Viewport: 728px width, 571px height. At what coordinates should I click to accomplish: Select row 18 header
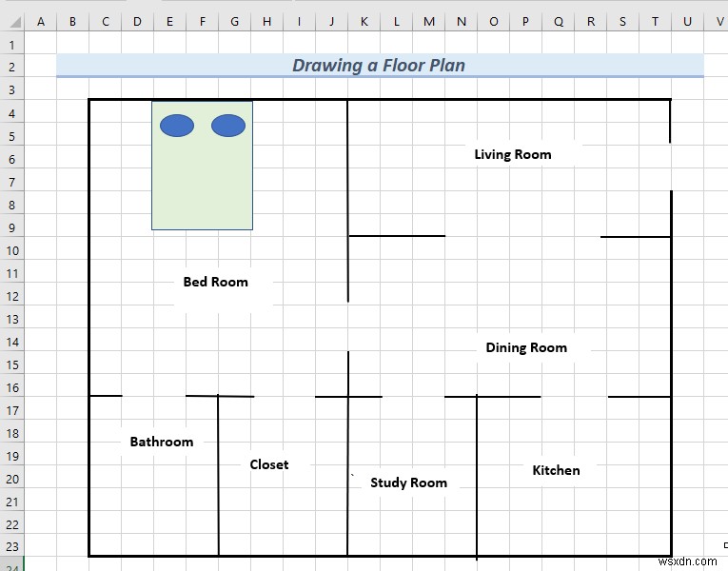point(12,433)
